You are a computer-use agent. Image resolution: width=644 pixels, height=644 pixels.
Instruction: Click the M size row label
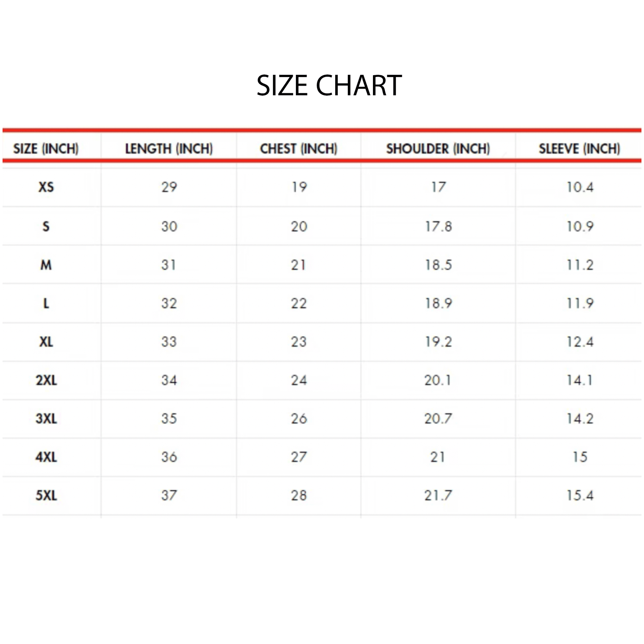(x=46, y=265)
